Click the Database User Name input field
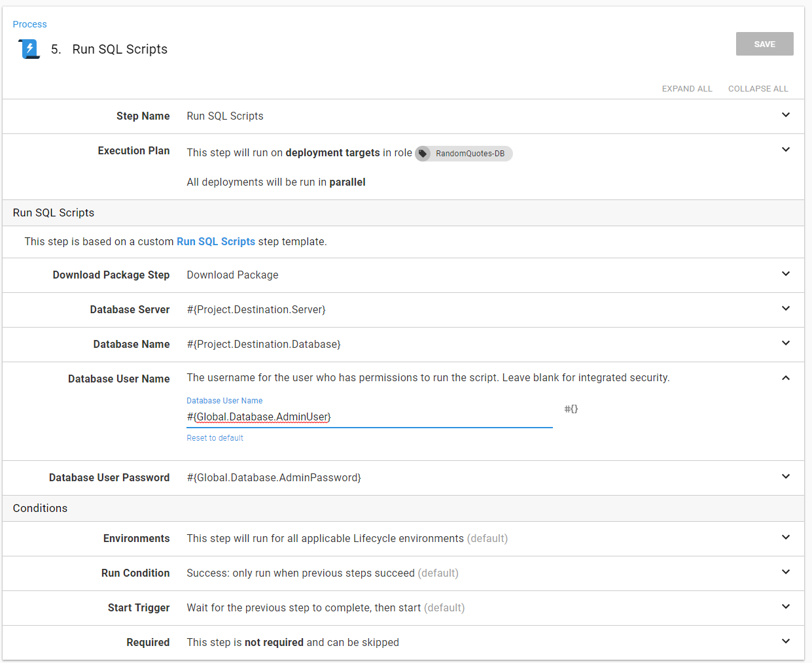The image size is (812, 663). 369,417
